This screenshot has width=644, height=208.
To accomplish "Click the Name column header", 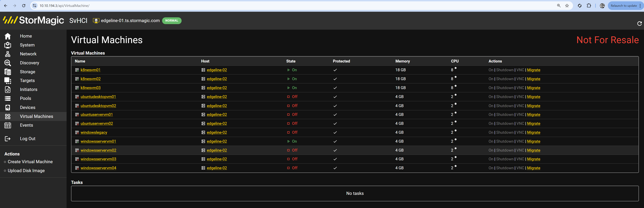I will (80, 61).
